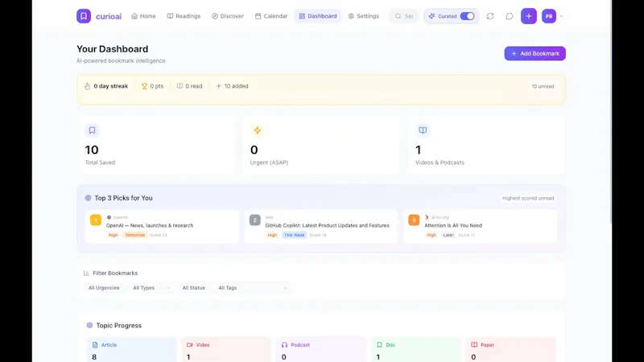Image resolution: width=644 pixels, height=362 pixels.
Task: Open the All Urgencies dropdown
Action: pyautogui.click(x=104, y=288)
